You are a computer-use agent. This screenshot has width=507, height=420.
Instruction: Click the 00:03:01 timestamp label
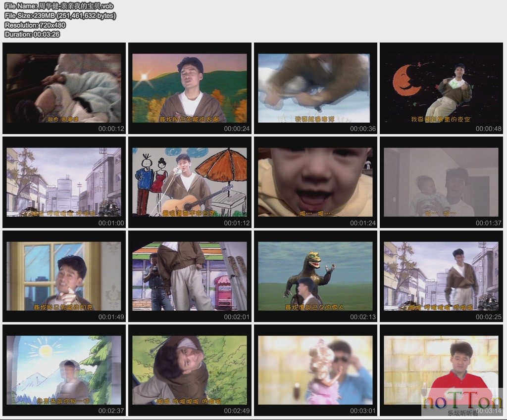[363, 411]
